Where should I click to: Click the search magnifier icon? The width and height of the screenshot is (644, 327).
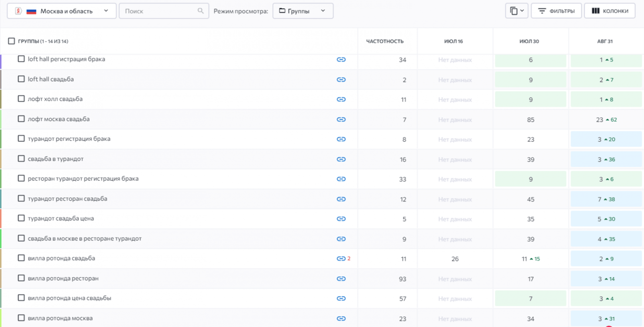click(x=201, y=11)
